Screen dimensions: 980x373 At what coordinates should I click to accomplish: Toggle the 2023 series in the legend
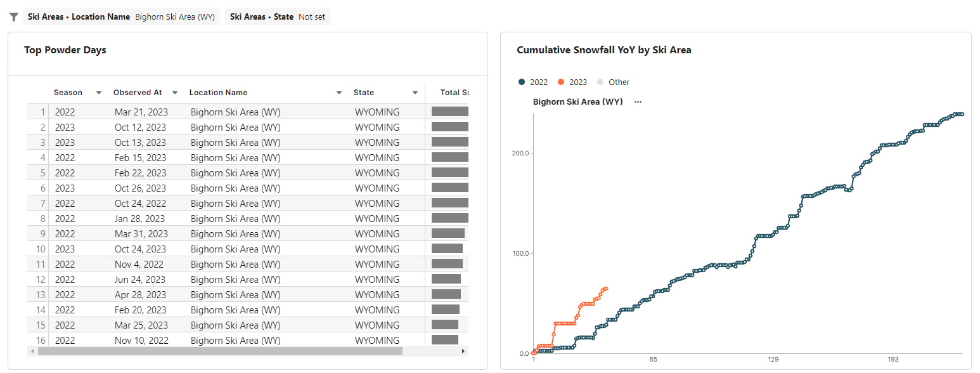point(572,82)
